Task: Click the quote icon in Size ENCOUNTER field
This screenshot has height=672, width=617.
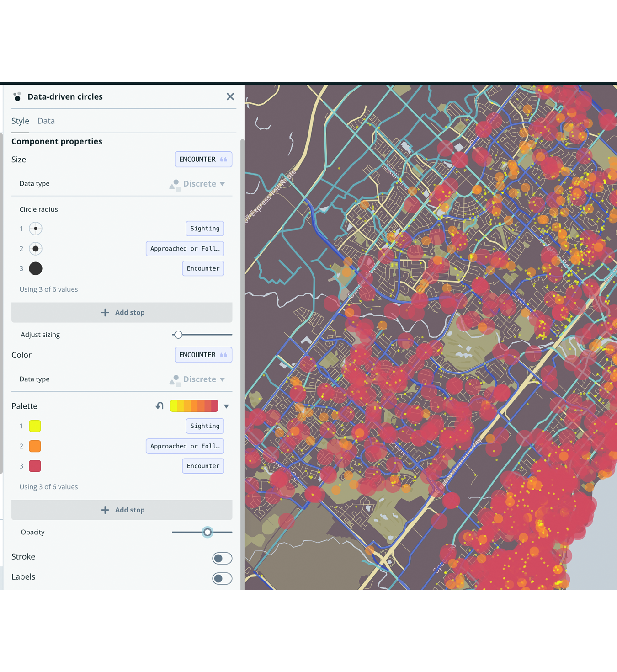Action: (x=223, y=160)
